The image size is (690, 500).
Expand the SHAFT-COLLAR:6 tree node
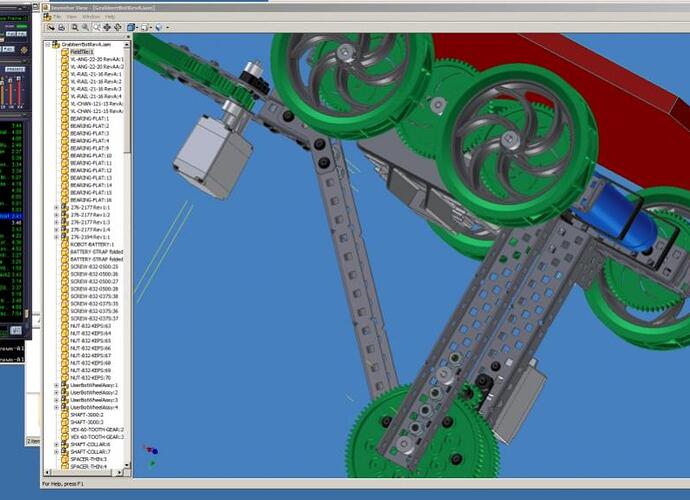click(x=56, y=444)
